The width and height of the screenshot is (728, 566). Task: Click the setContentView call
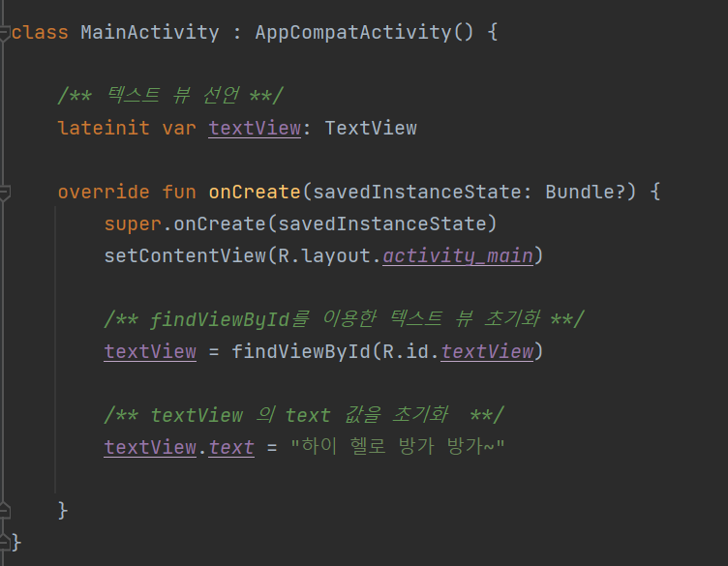pos(185,255)
